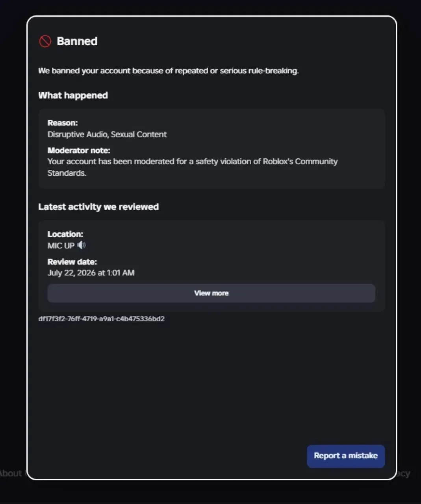Click the Reason label in the panel
This screenshot has height=504, width=421.
[x=63, y=123]
